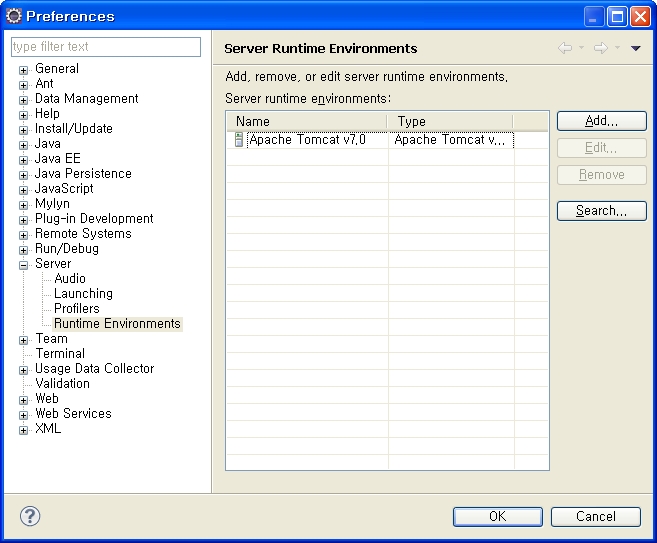The width and height of the screenshot is (657, 543).
Task: Open the Validation preferences page
Action: click(x=62, y=384)
